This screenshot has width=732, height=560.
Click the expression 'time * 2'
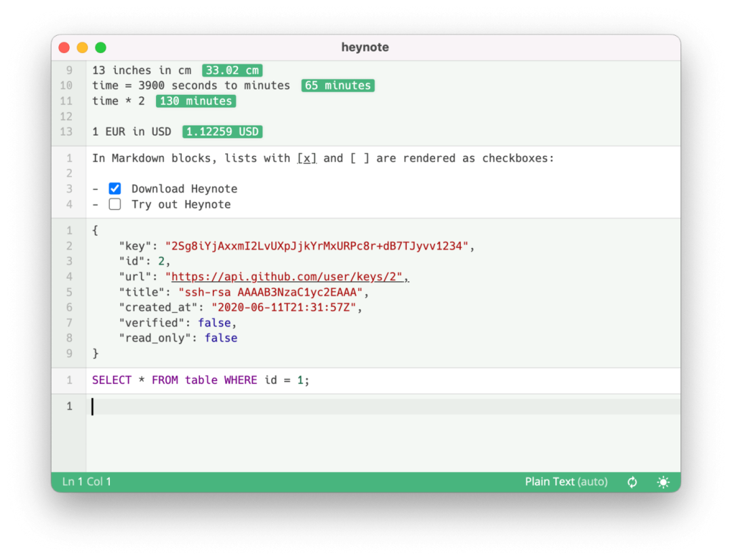point(119,101)
